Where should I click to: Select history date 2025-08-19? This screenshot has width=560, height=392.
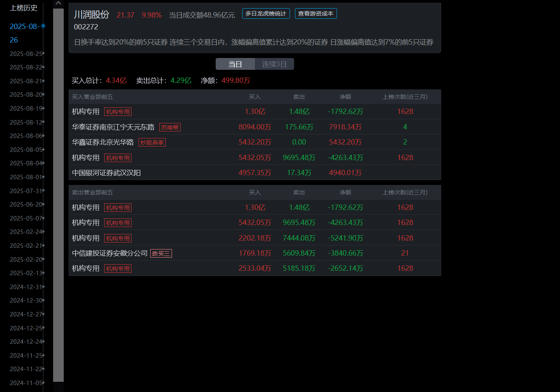26,108
